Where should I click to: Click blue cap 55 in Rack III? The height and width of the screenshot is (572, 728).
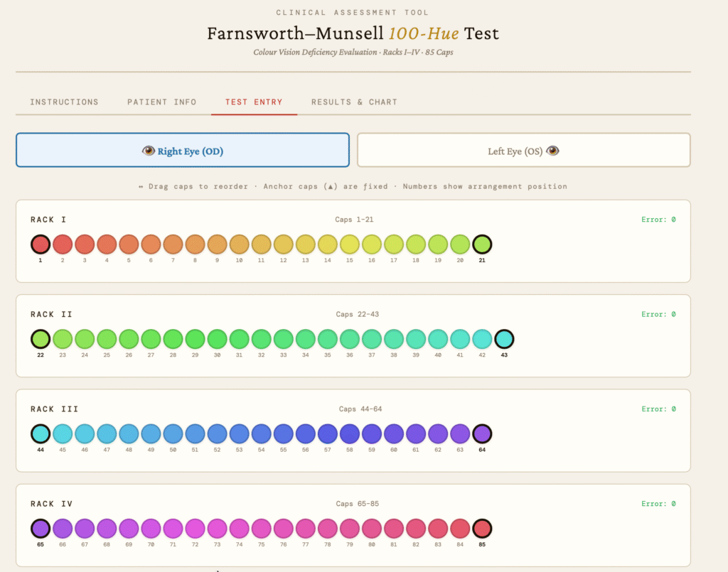283,433
